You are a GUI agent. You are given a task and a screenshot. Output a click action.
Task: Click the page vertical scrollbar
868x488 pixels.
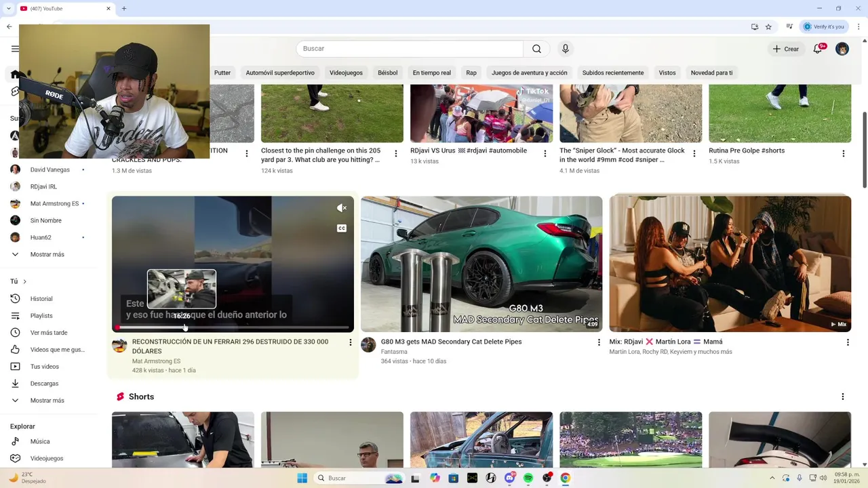tap(865, 150)
